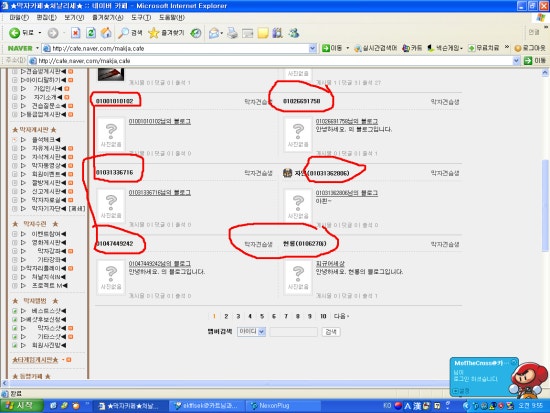Click the Print icon in toolbar
The width and height of the screenshot is (550, 413).
(232, 33)
